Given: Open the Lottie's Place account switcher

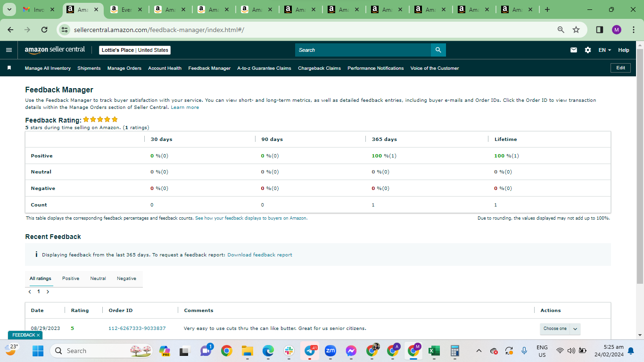Looking at the screenshot, I should pyautogui.click(x=135, y=50).
